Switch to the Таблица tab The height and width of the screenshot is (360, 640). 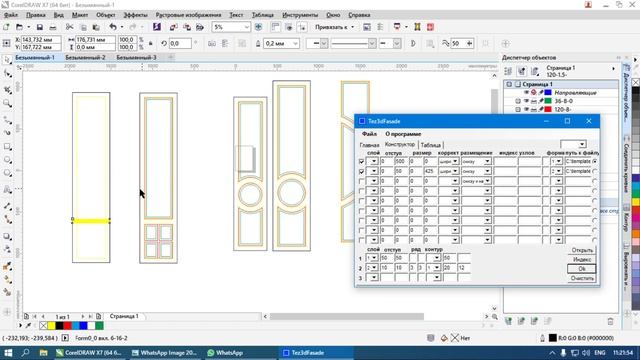click(x=431, y=145)
